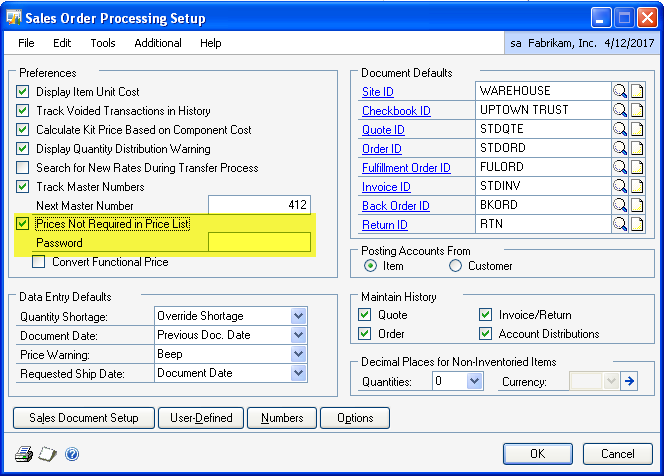
Task: Open the note icon for Site ID
Action: pos(637,91)
